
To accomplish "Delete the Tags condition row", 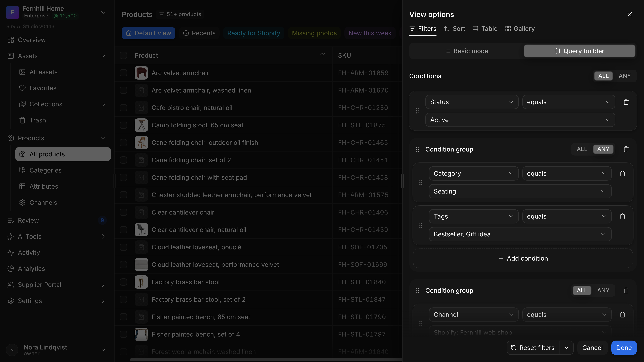I will tap(622, 216).
